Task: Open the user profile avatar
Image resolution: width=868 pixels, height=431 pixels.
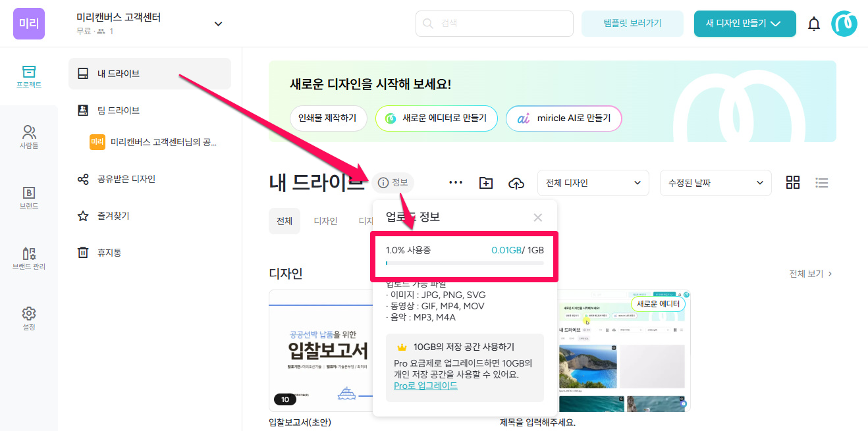Action: pos(844,24)
